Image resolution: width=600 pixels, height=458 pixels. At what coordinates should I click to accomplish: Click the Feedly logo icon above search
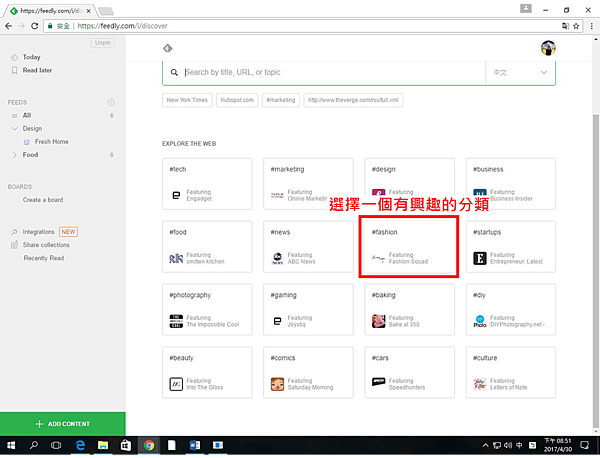click(x=168, y=48)
